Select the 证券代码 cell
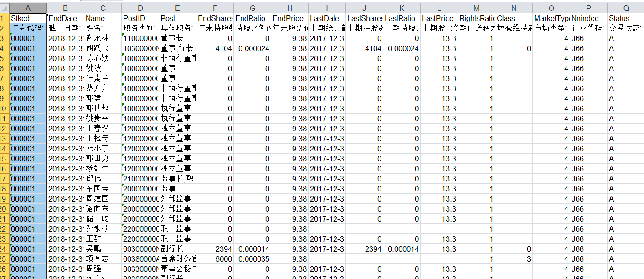The image size is (644, 279). point(28,28)
